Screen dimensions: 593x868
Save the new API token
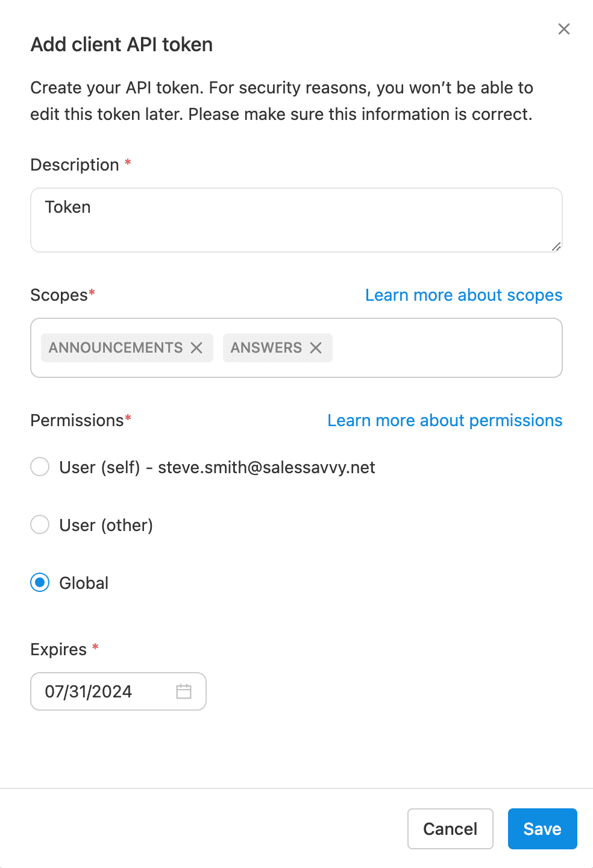[542, 829]
